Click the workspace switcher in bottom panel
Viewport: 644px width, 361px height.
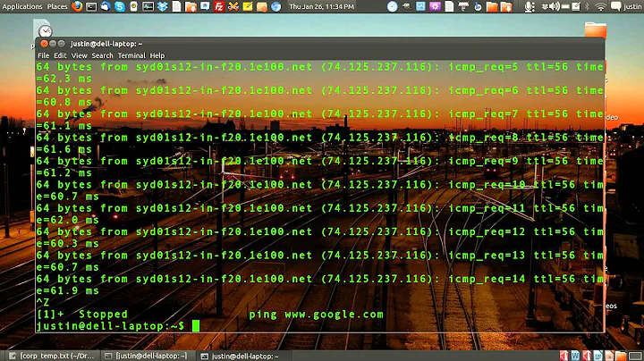(x=635, y=356)
